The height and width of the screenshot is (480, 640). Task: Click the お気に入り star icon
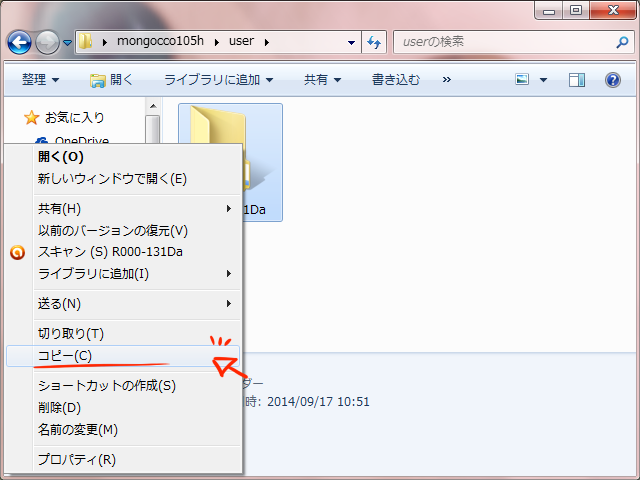tap(31, 117)
